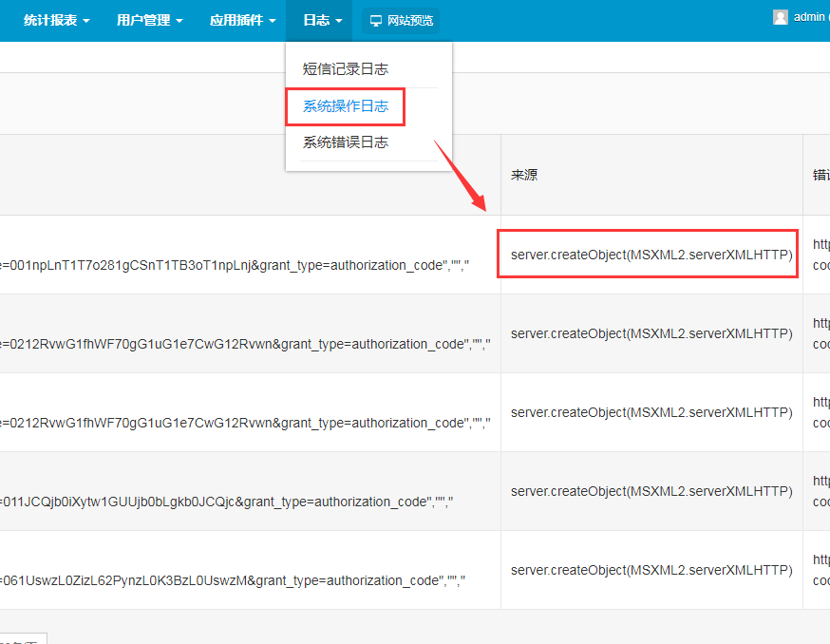
Task: Open the 用户管理 dropdown
Action: (149, 20)
